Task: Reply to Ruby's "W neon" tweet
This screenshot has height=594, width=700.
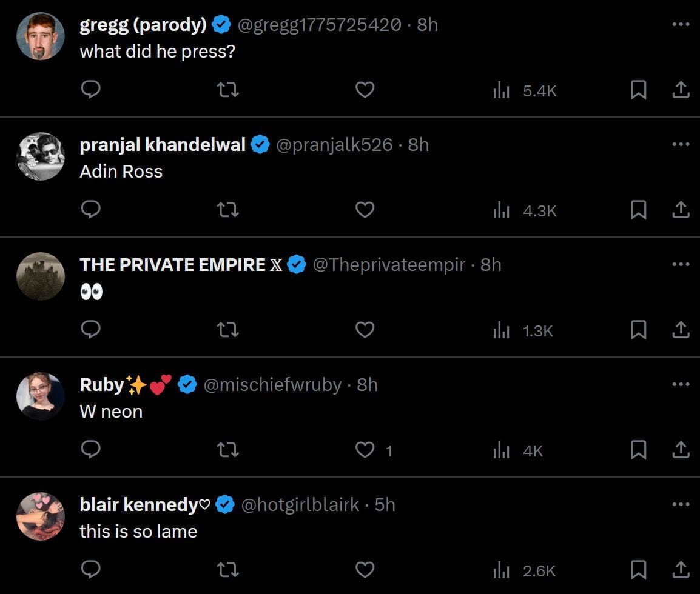Action: tap(90, 450)
